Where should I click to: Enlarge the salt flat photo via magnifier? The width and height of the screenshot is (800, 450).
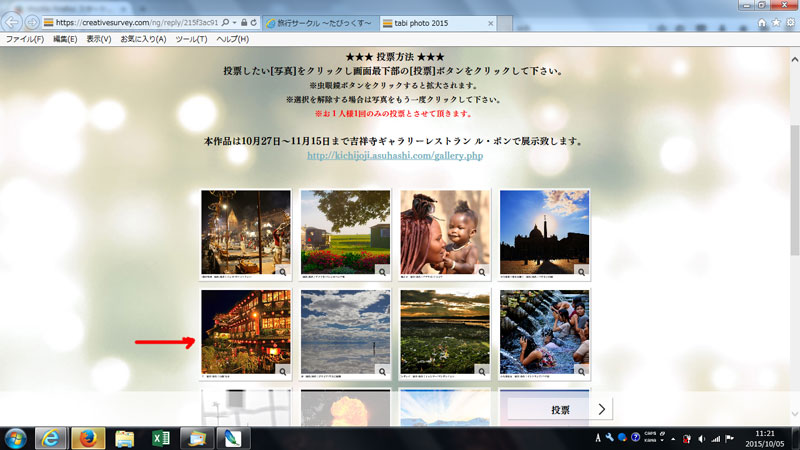pyautogui.click(x=382, y=371)
